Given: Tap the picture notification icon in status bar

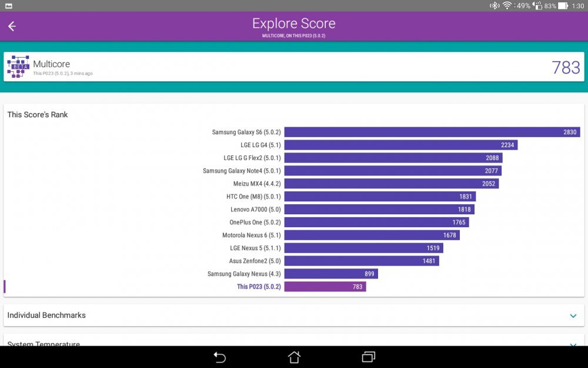Looking at the screenshot, I should pyautogui.click(x=7, y=5).
